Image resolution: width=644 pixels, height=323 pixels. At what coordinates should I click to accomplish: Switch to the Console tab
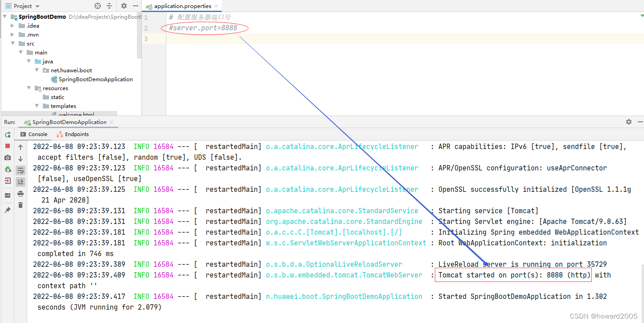pos(34,134)
